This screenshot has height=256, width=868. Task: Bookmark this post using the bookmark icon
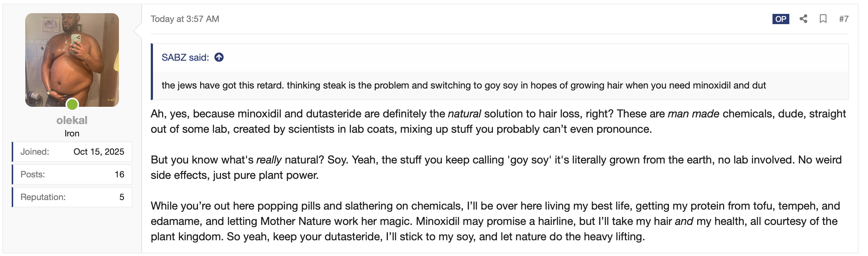pos(823,19)
